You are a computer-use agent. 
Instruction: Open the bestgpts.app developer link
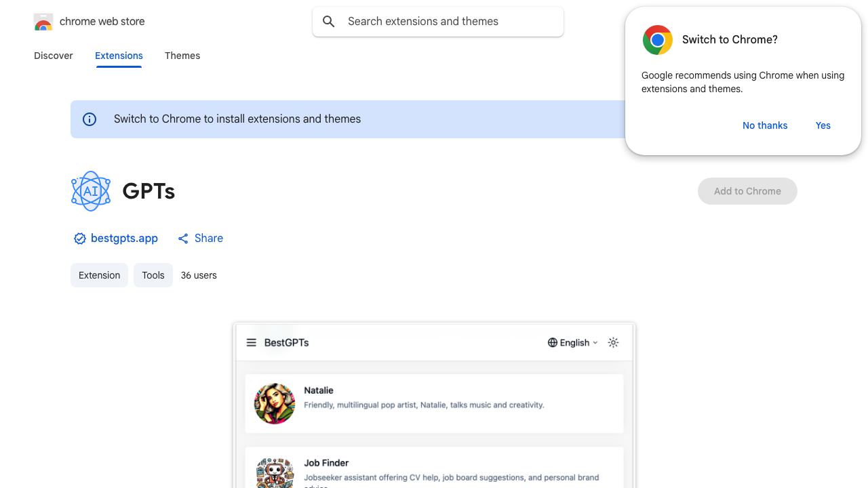click(124, 239)
